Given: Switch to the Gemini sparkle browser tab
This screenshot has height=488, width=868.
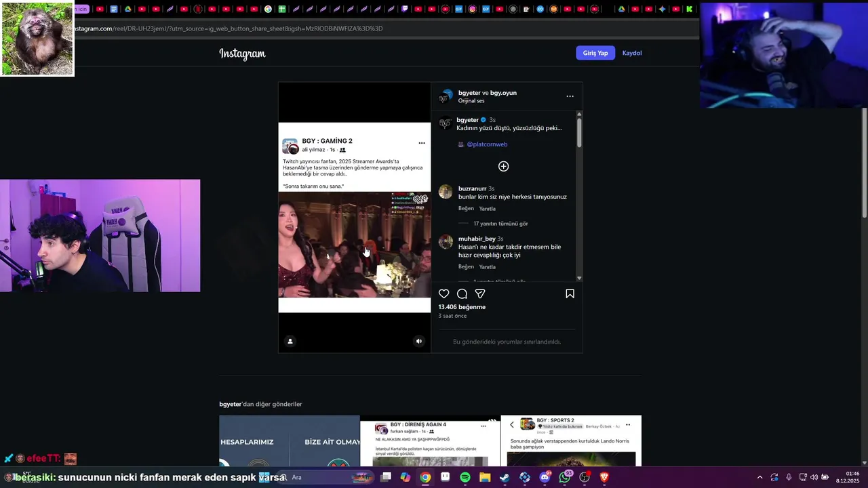Looking at the screenshot, I should tap(663, 9).
